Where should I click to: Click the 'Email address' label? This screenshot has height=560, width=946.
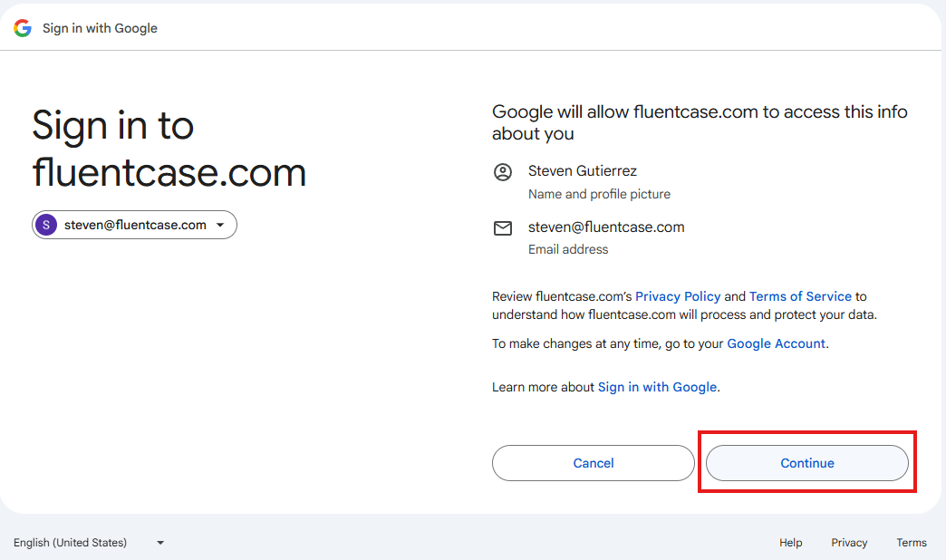568,249
